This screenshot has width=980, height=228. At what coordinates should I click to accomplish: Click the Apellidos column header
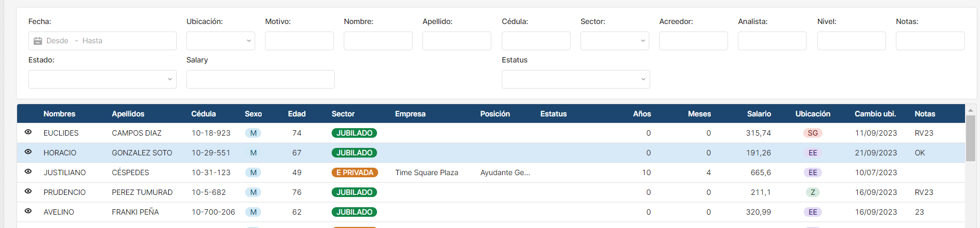(x=128, y=114)
